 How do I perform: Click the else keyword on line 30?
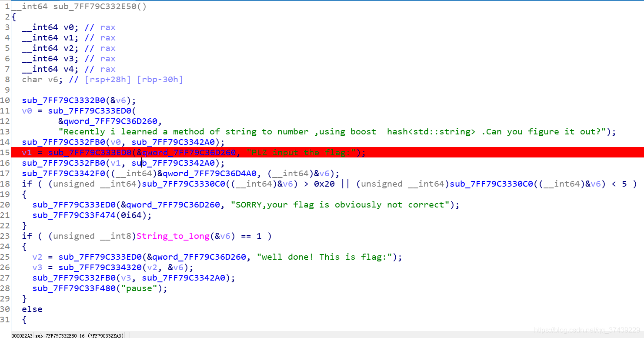coord(32,309)
